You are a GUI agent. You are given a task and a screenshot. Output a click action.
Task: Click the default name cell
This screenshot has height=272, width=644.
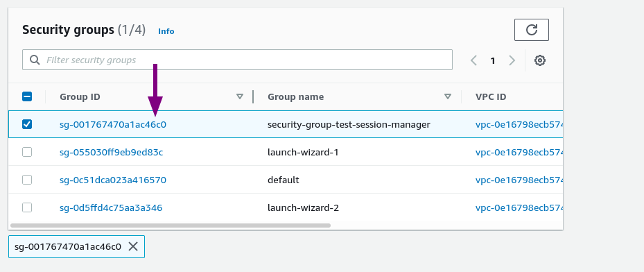(x=284, y=180)
